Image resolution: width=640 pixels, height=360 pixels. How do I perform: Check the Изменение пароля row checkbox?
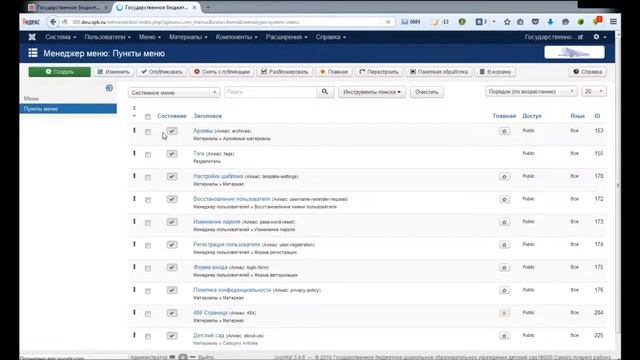pos(148,223)
